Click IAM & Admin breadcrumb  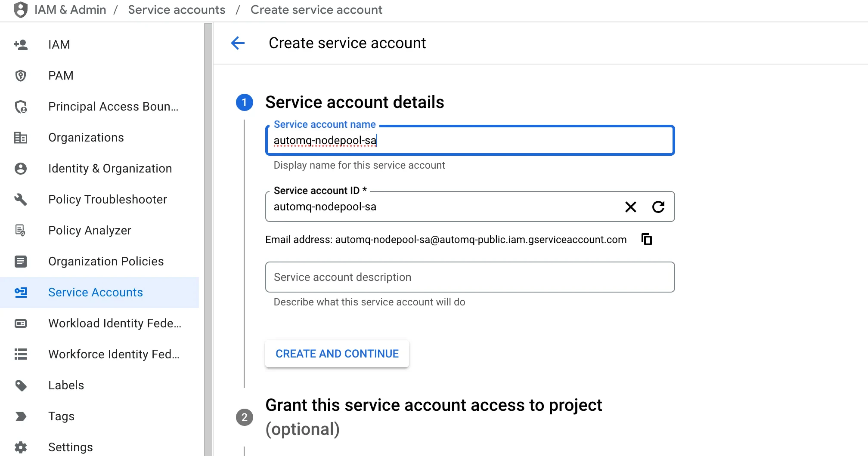70,10
